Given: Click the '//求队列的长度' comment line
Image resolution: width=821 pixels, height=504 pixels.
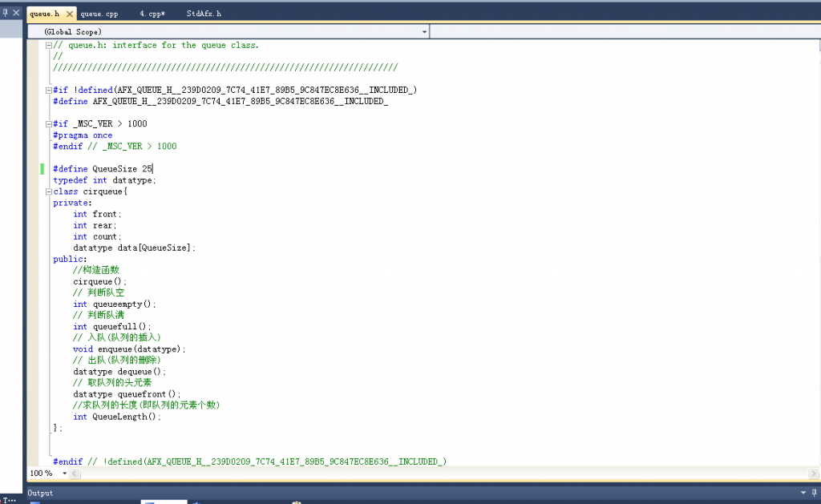Looking at the screenshot, I should [x=147, y=405].
